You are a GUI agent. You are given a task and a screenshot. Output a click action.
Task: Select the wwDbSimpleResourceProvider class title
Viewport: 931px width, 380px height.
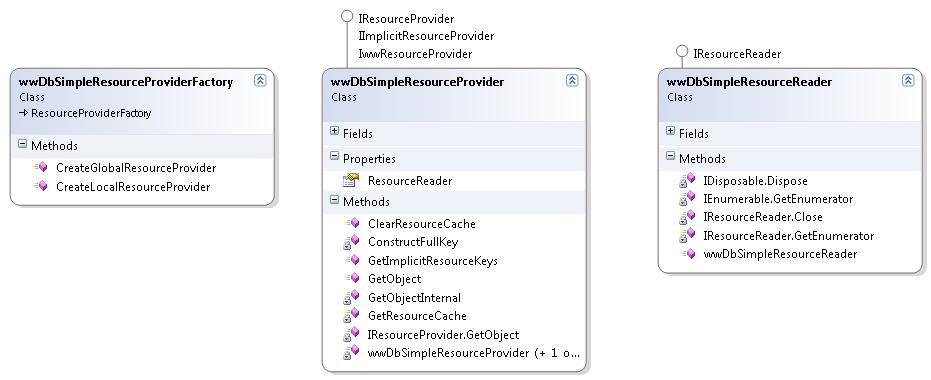pyautogui.click(x=417, y=82)
